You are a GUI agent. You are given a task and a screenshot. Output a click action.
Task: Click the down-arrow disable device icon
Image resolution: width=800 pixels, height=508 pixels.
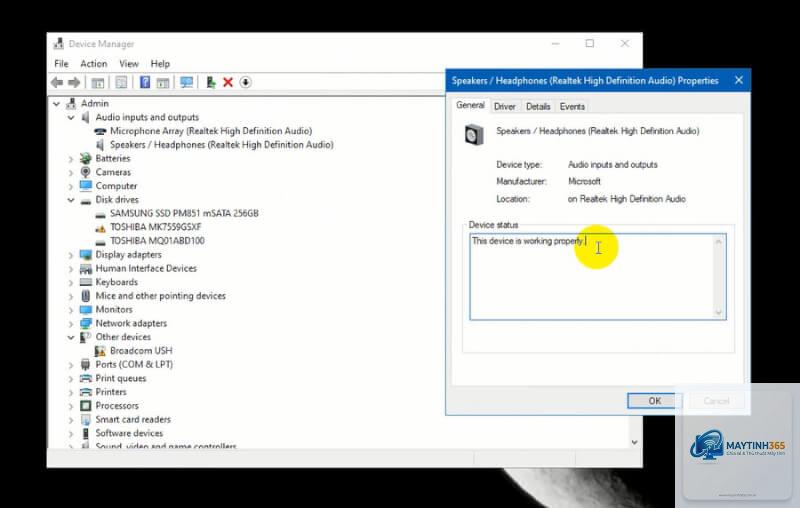point(245,82)
